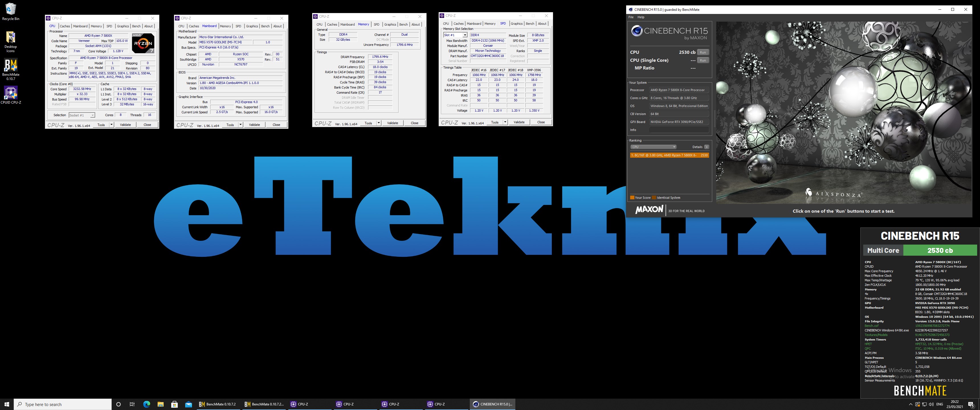Viewport: 980px width, 410px height.
Task: Click the 2530 cb Multi Core score
Action: (x=940, y=250)
